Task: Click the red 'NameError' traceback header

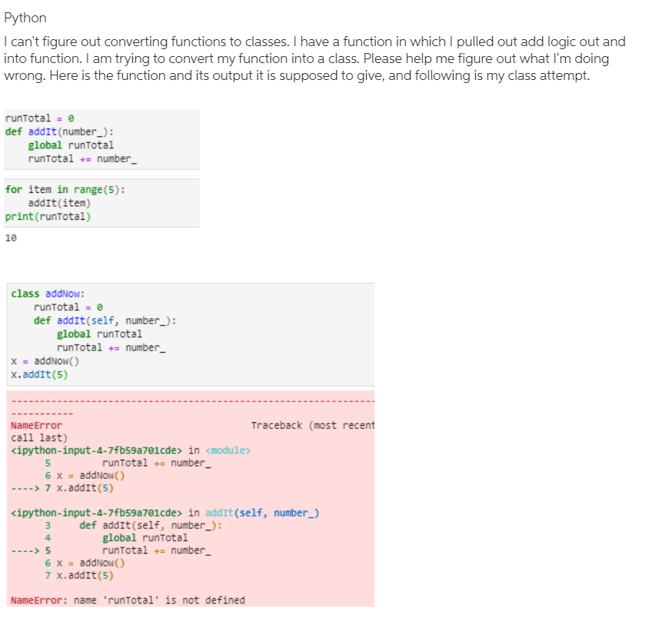Action: pyautogui.click(x=36, y=425)
